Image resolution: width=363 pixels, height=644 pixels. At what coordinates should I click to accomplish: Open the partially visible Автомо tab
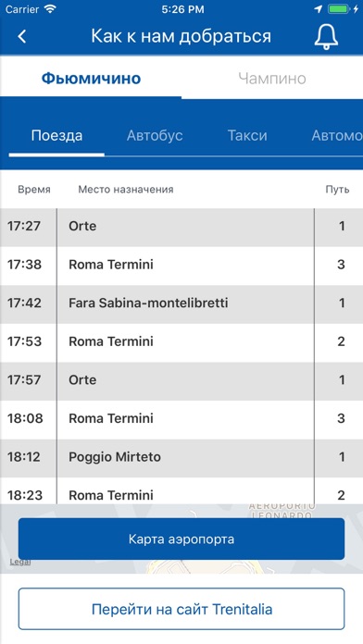[337, 135]
